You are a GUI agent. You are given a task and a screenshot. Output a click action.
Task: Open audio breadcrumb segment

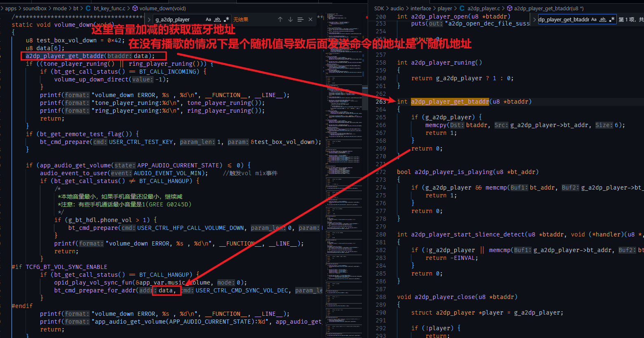coord(397,8)
